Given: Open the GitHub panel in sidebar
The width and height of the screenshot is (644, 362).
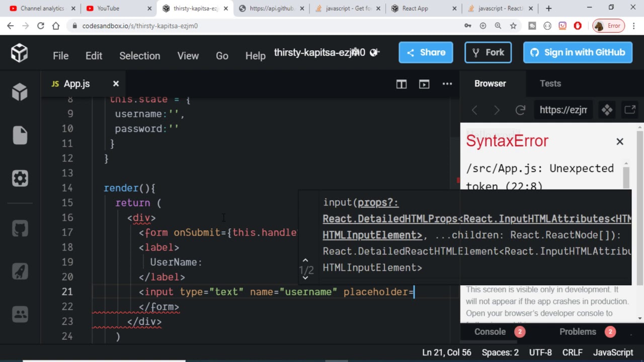Looking at the screenshot, I should [20, 229].
